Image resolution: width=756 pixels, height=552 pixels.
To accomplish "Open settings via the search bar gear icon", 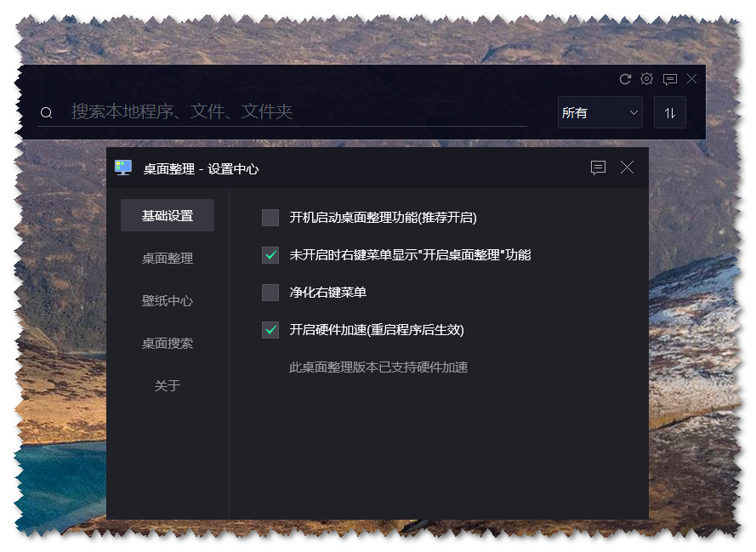I will pyautogui.click(x=647, y=79).
